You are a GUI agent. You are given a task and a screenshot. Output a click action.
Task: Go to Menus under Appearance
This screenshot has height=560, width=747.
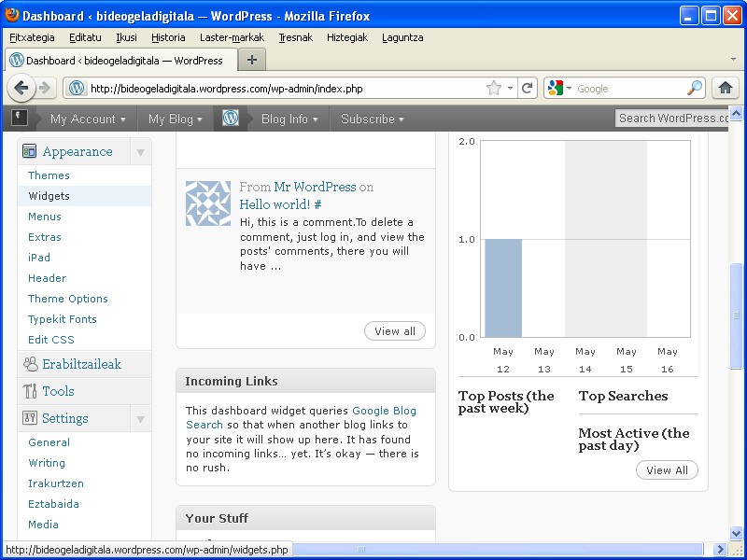45,217
